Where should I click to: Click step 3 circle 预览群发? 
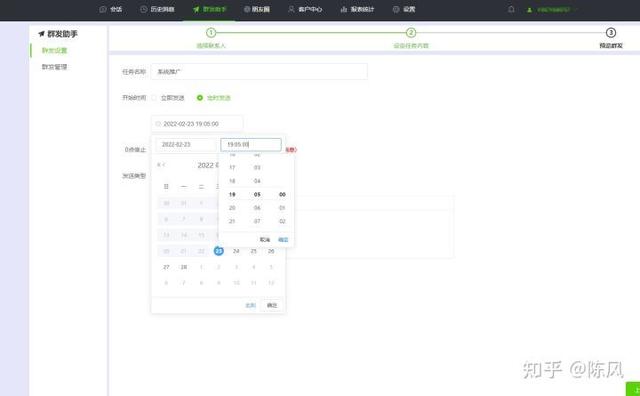click(611, 33)
